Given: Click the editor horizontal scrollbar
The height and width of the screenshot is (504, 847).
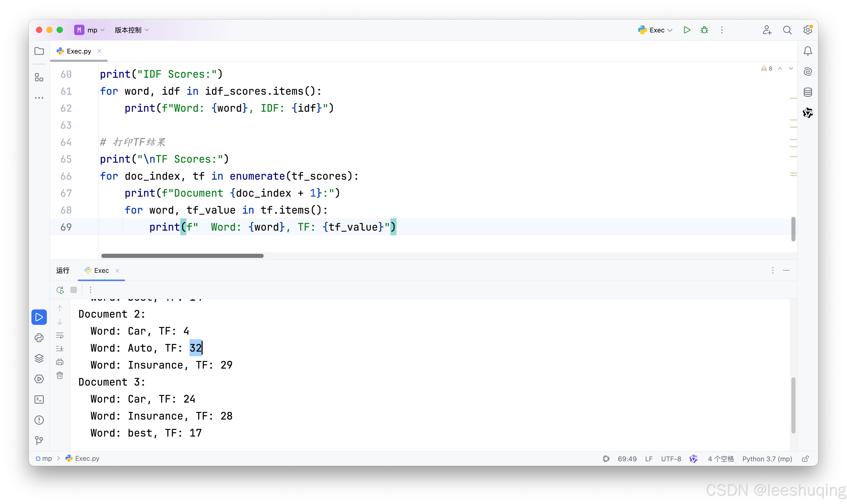Looking at the screenshot, I should 182,256.
